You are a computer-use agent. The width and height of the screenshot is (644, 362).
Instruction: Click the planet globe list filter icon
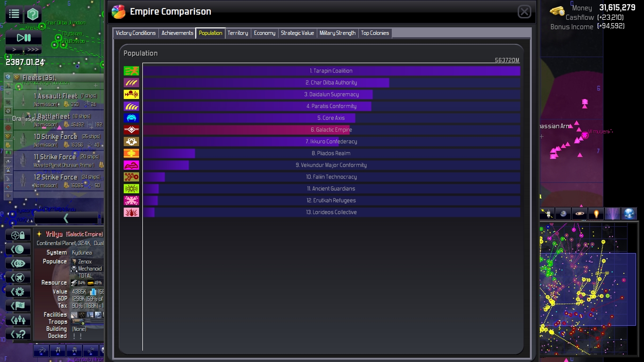[x=8, y=77]
